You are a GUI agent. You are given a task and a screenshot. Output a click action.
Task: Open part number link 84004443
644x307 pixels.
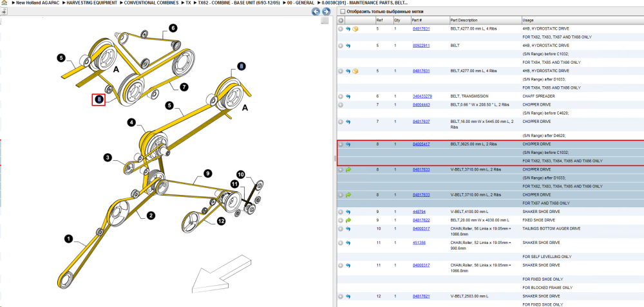pos(421,105)
